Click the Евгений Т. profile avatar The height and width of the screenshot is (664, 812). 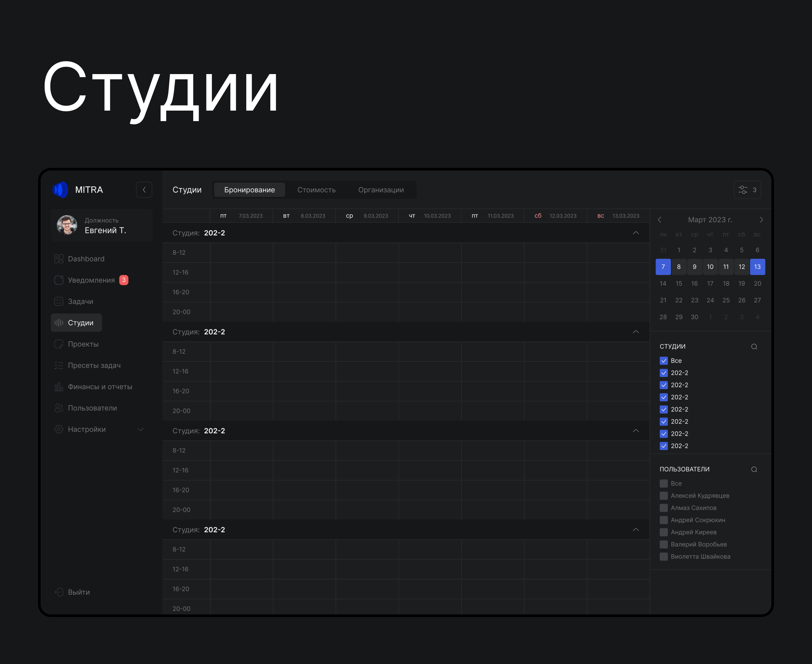pos(67,225)
